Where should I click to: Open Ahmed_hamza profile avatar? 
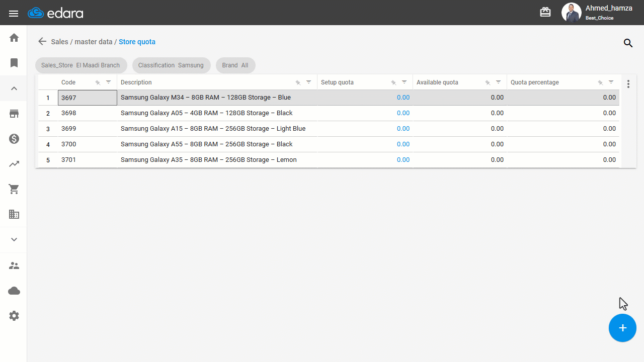click(x=571, y=13)
